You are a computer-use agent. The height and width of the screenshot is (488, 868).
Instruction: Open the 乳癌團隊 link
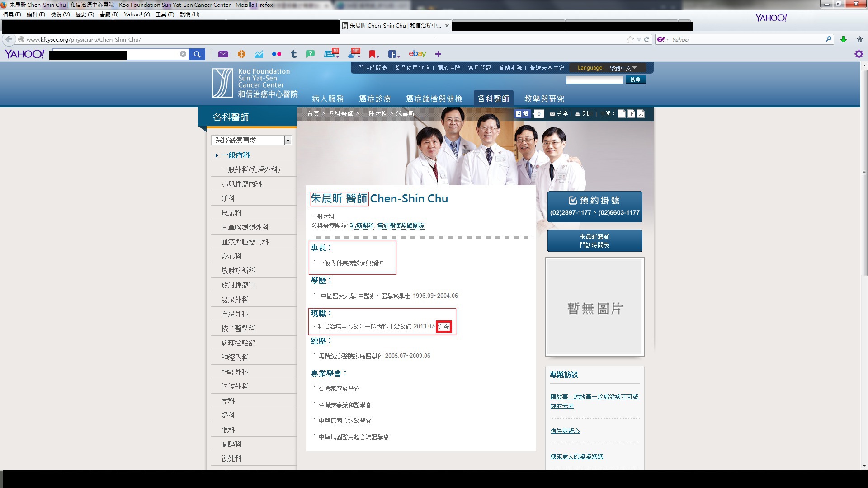pyautogui.click(x=362, y=225)
